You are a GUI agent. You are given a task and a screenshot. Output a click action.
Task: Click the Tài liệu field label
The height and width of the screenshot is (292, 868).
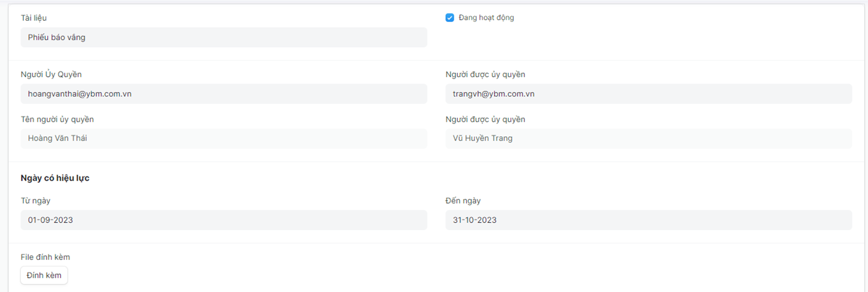point(34,18)
